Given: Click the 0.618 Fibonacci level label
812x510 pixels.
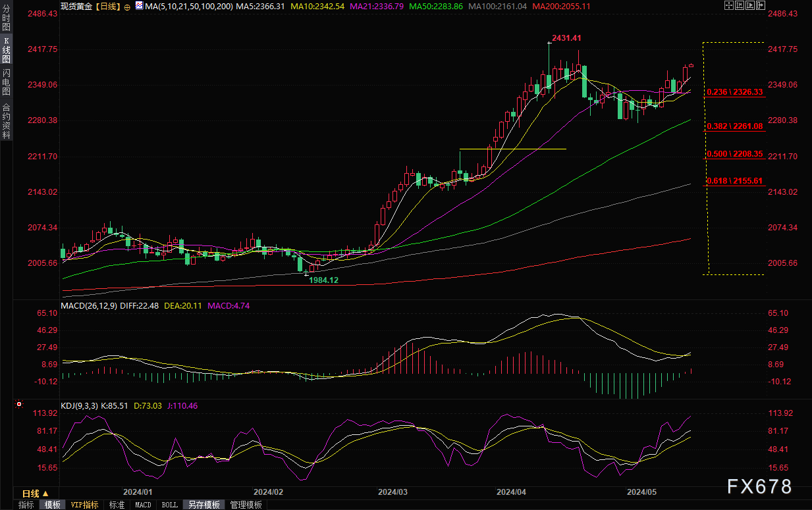Looking at the screenshot, I should (734, 180).
